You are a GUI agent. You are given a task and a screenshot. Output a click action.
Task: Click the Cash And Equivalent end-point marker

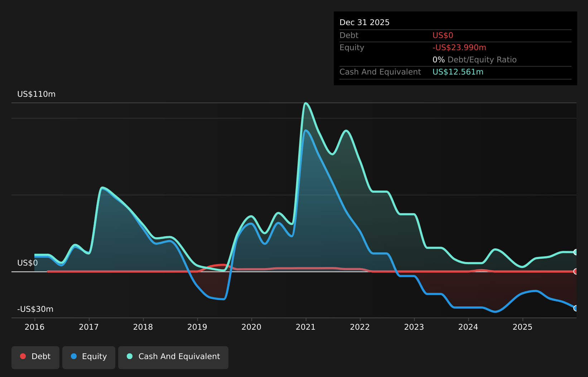(x=576, y=252)
